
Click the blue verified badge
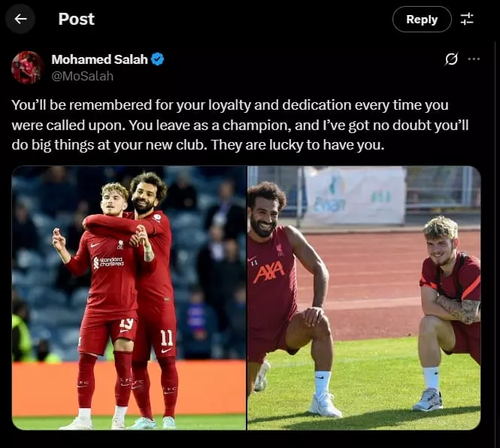coord(157,59)
